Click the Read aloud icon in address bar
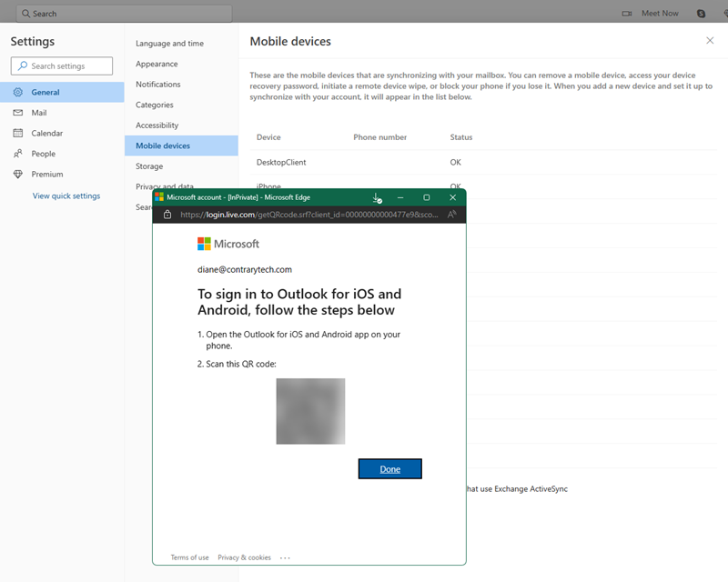The height and width of the screenshot is (582, 728). 452,215
